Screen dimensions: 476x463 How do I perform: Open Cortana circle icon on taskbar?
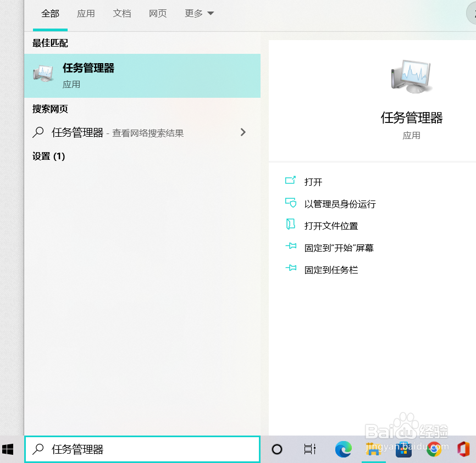[276, 449]
